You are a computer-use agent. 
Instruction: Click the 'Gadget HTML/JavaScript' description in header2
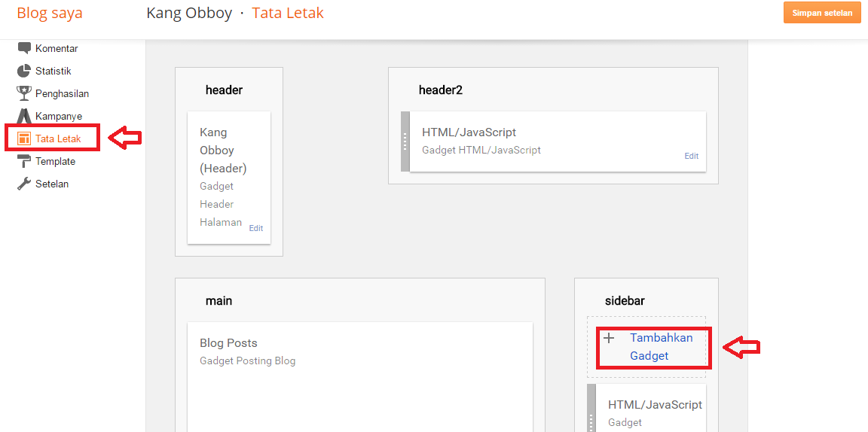pos(481,150)
